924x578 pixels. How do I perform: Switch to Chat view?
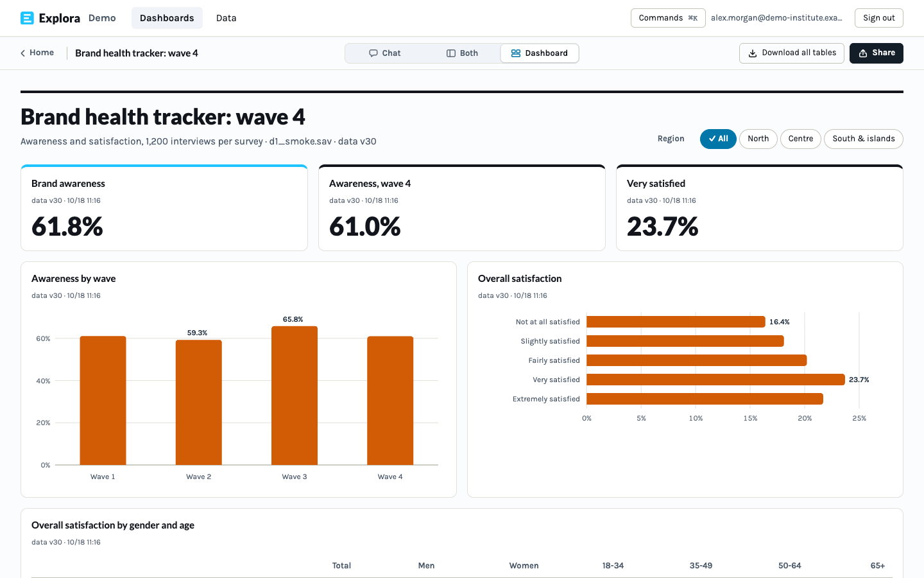coord(384,53)
